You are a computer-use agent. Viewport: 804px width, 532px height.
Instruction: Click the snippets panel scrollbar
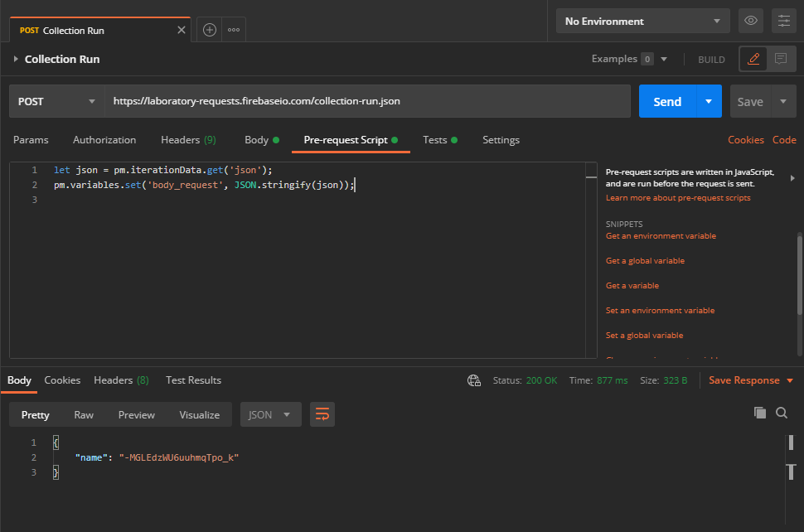(x=799, y=274)
